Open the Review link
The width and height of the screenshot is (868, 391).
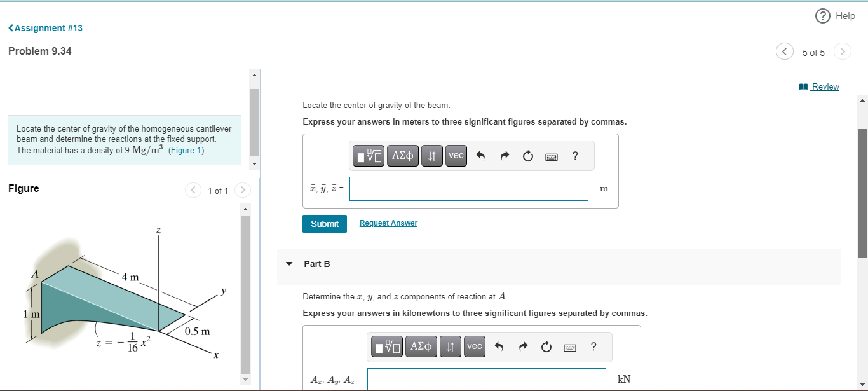[x=820, y=86]
